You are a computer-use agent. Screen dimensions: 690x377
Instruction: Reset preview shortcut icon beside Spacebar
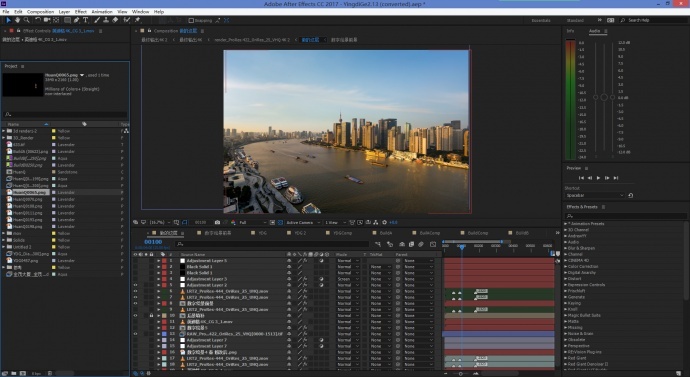[630, 195]
